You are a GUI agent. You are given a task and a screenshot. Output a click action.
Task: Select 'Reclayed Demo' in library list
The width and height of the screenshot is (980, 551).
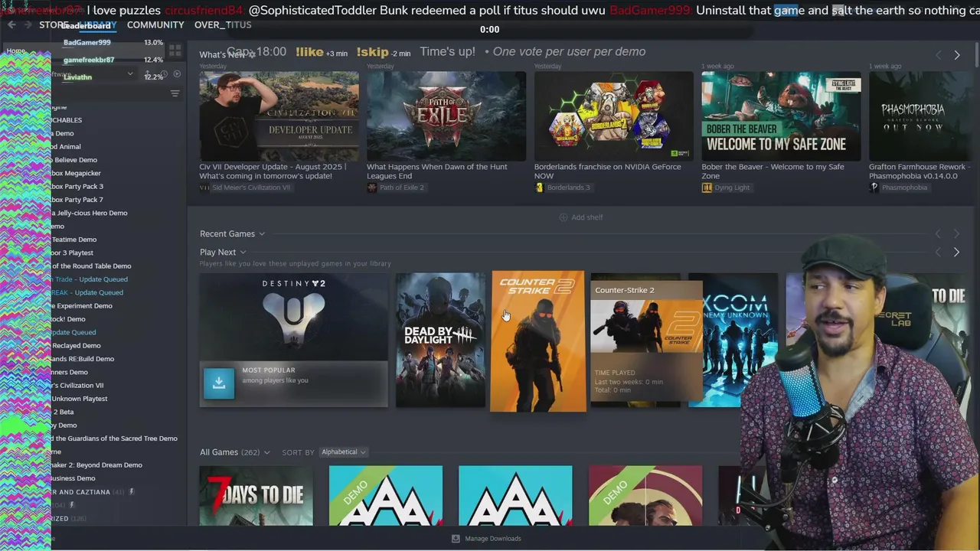[77, 346]
